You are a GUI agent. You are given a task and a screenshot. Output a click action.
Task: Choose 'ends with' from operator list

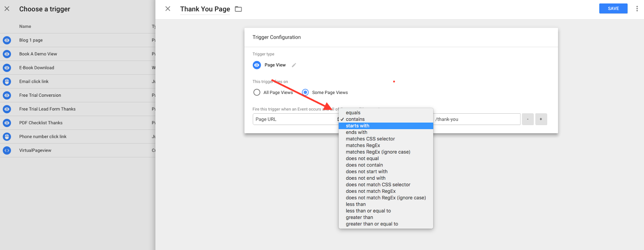coord(386,132)
